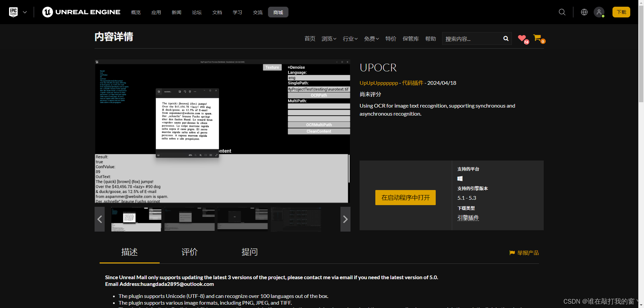
Task: Click 在启动程序中打开 button
Action: [406, 198]
